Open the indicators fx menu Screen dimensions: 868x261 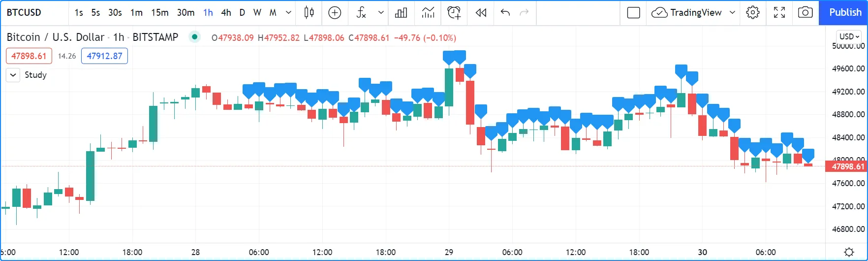pos(361,13)
